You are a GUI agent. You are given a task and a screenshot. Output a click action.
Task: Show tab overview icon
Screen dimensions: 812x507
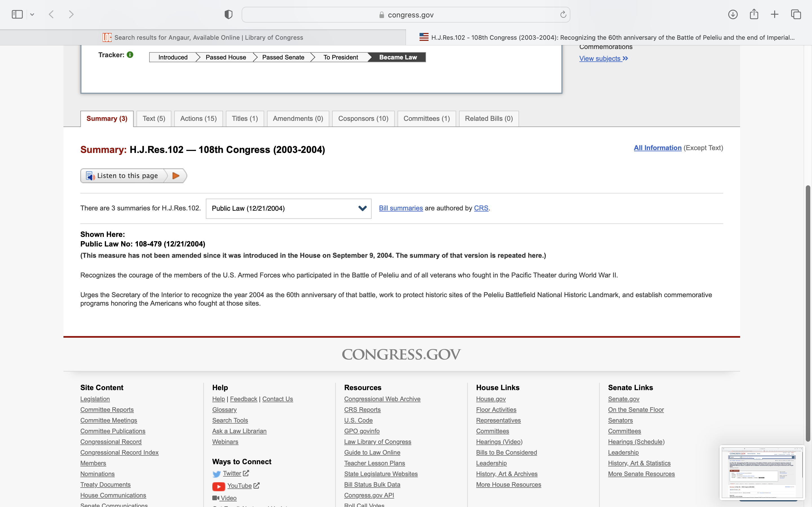coord(796,14)
